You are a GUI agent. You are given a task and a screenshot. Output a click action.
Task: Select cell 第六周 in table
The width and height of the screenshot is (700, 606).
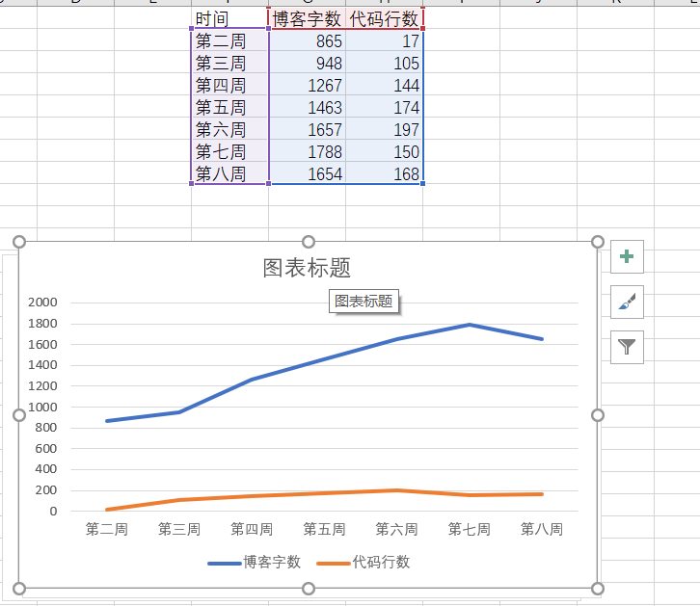pos(229,129)
